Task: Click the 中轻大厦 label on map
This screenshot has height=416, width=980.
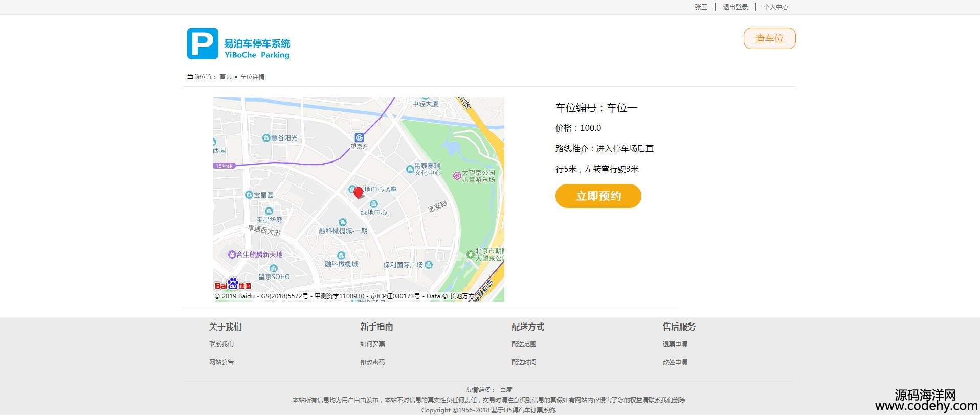Action: (x=426, y=104)
